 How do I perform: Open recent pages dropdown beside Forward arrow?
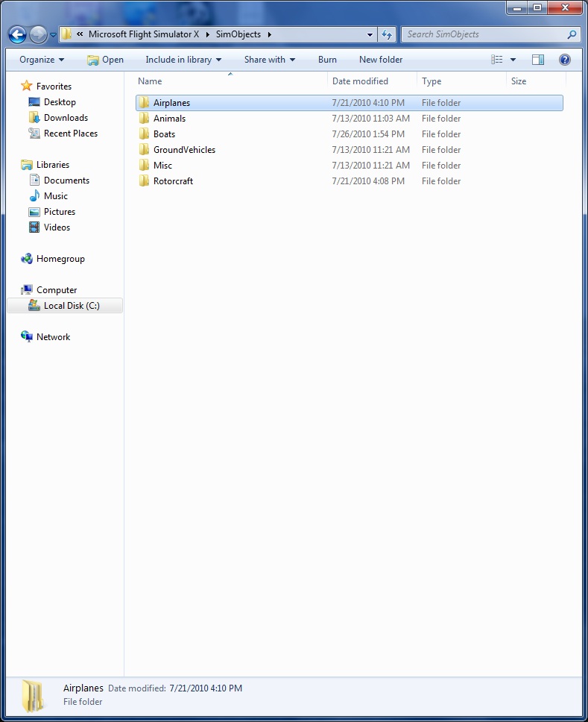coord(53,34)
